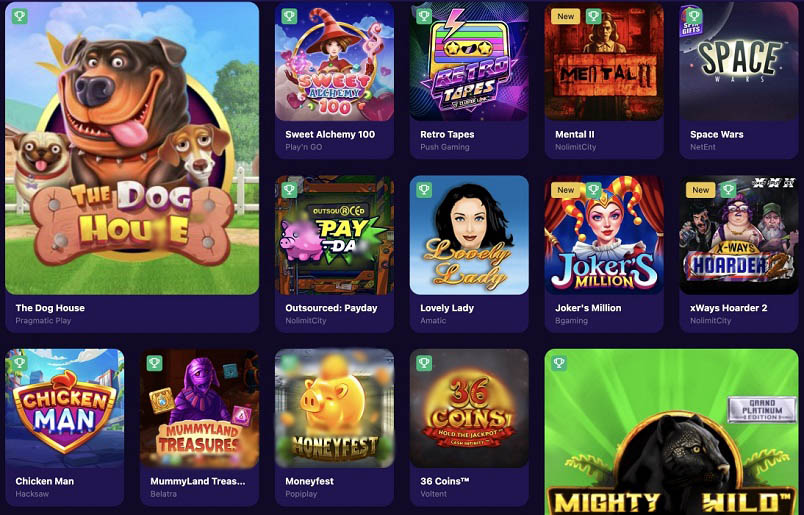Click trophy badge on Chicken Man tile

[20, 363]
